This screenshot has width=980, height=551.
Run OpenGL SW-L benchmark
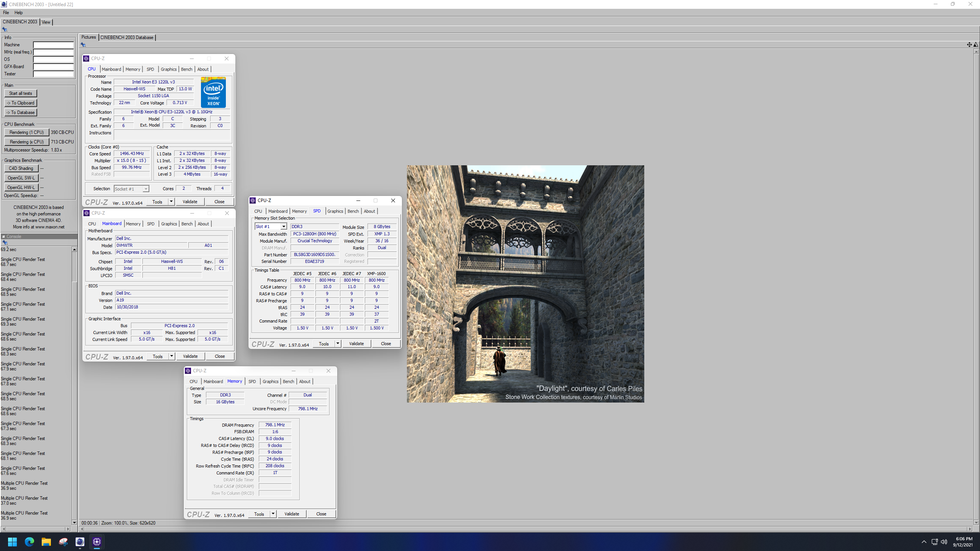pyautogui.click(x=21, y=178)
